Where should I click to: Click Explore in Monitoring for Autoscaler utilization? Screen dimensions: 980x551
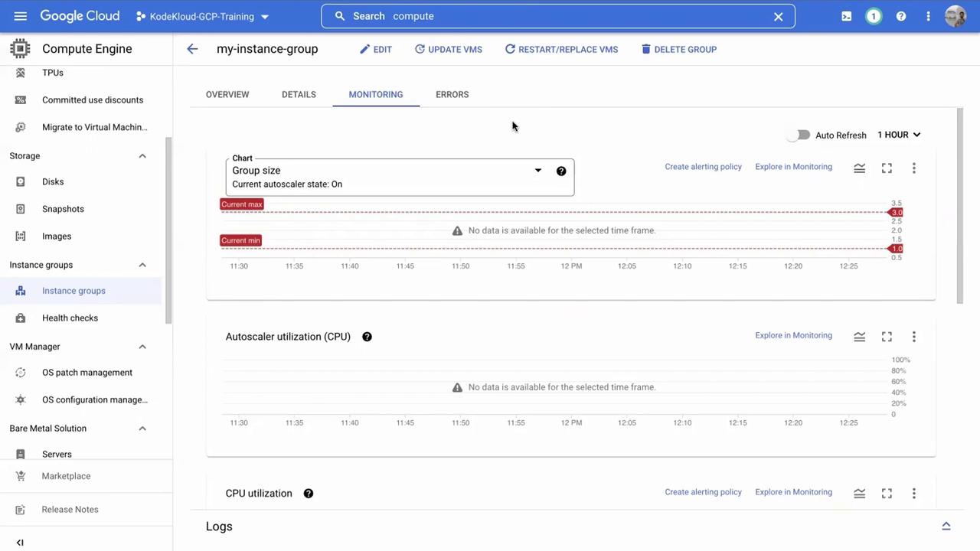point(793,335)
